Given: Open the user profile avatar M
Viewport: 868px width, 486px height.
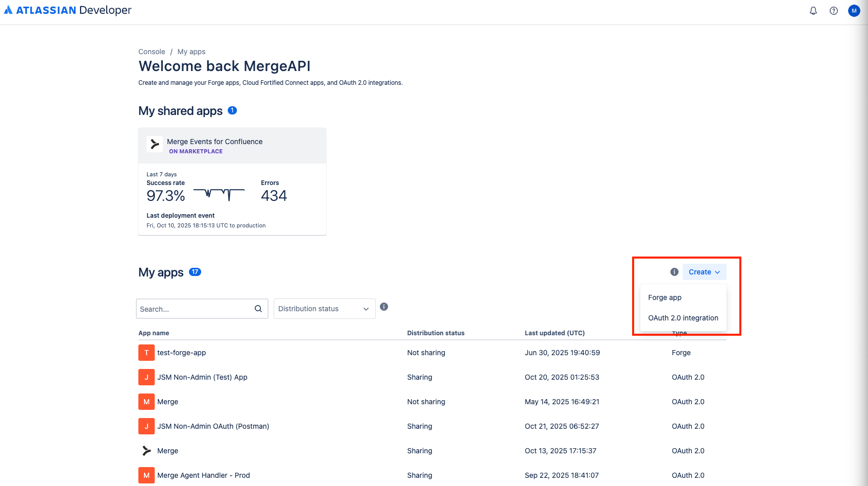Looking at the screenshot, I should click(854, 11).
